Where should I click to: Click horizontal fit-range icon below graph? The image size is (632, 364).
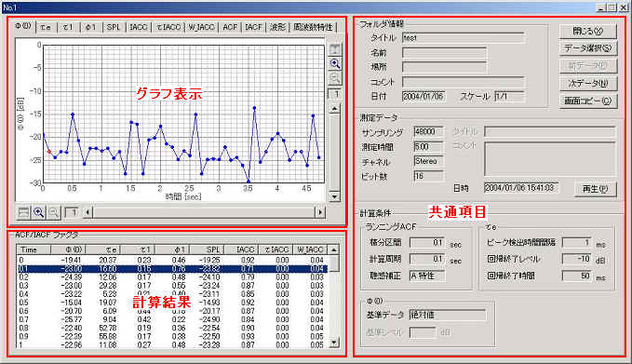(x=24, y=212)
